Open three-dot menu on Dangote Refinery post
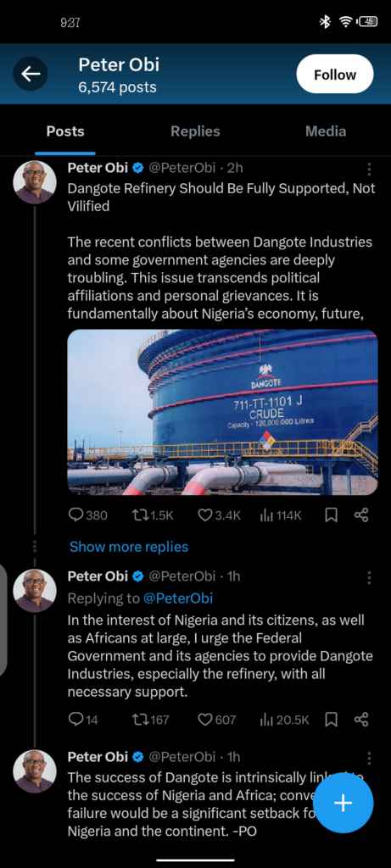This screenshot has width=391, height=868. pos(369,170)
